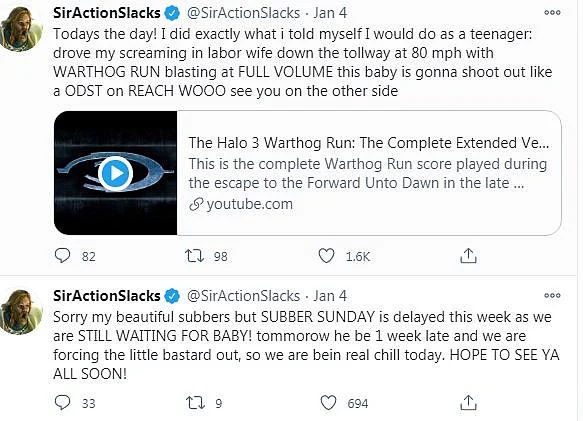Play the Halo 3 Warthog Run video

(x=116, y=173)
